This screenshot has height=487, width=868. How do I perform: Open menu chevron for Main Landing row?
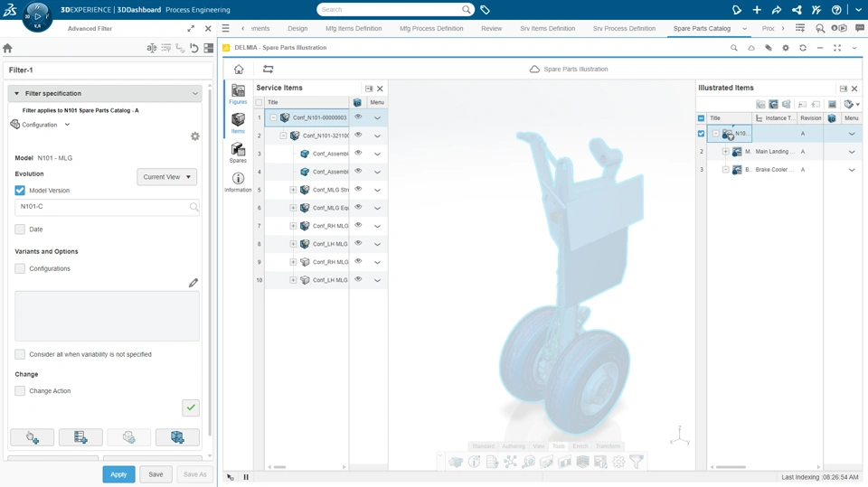pos(852,152)
